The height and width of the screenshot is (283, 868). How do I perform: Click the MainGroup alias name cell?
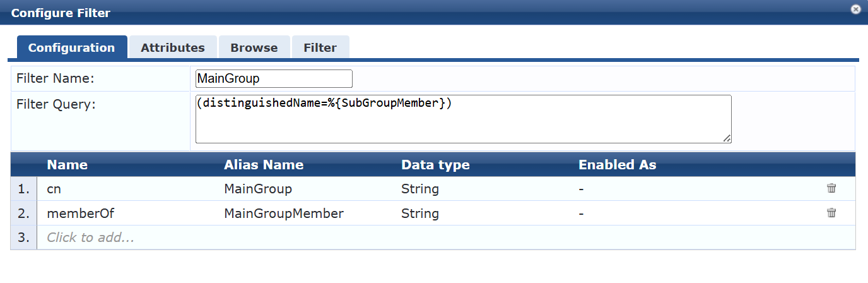coord(258,189)
